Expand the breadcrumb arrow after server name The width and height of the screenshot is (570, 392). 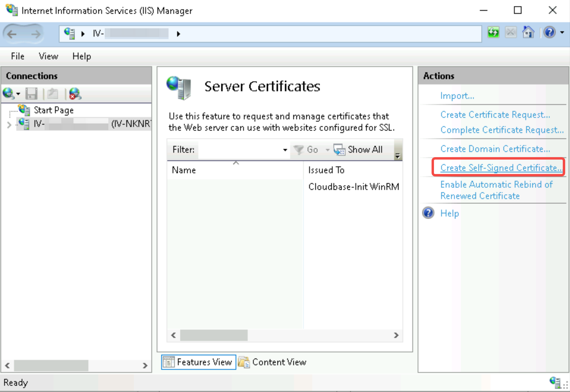178,34
